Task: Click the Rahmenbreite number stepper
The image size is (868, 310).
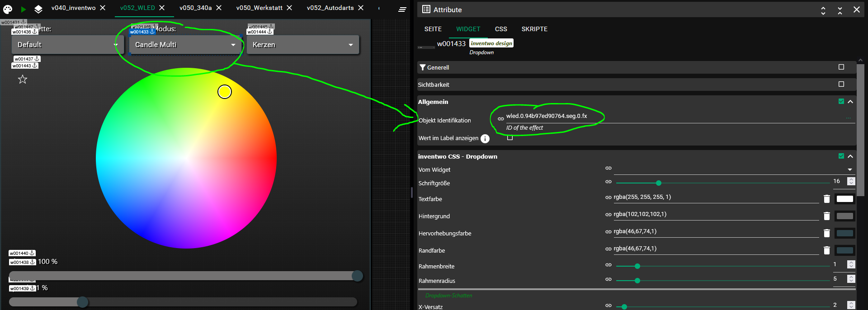Action: coord(851,264)
